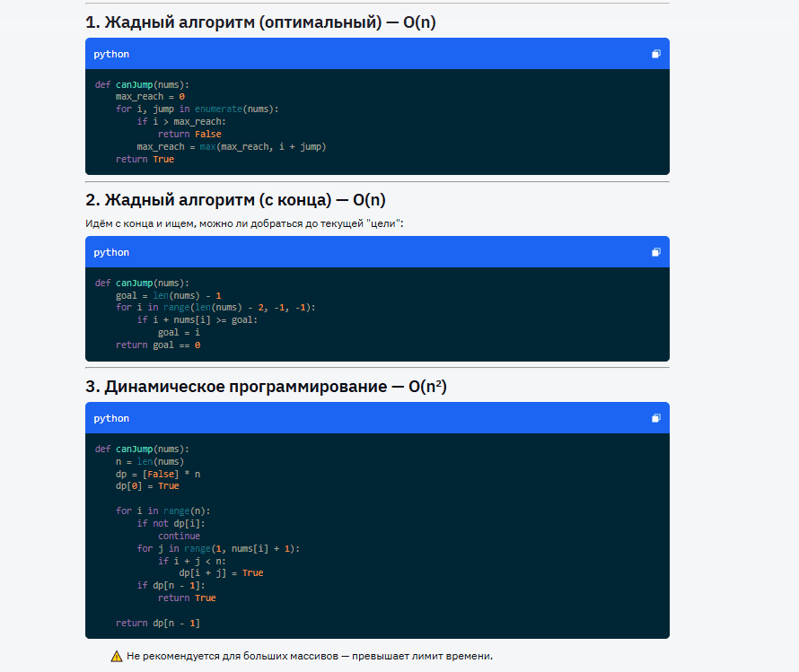Click heading "2. Жадный алгоритм (с конца)"
Viewport: 799px width, 672px height.
click(x=244, y=199)
